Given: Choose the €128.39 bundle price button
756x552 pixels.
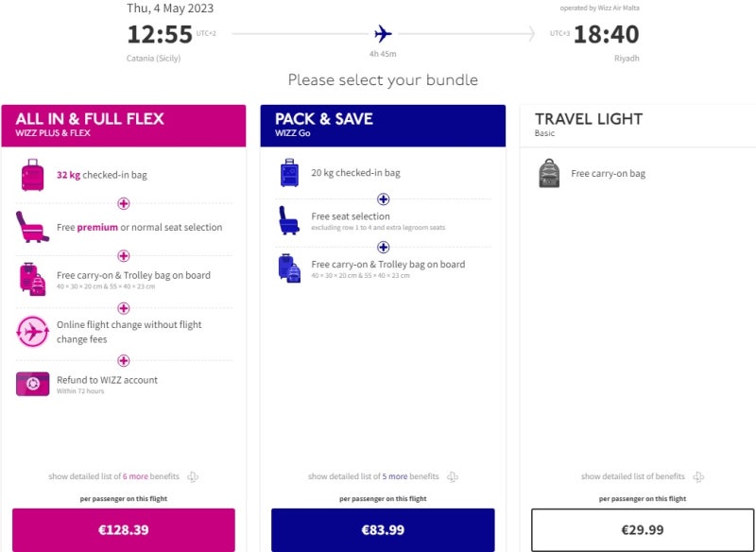Looking at the screenshot, I should pyautogui.click(x=124, y=529).
